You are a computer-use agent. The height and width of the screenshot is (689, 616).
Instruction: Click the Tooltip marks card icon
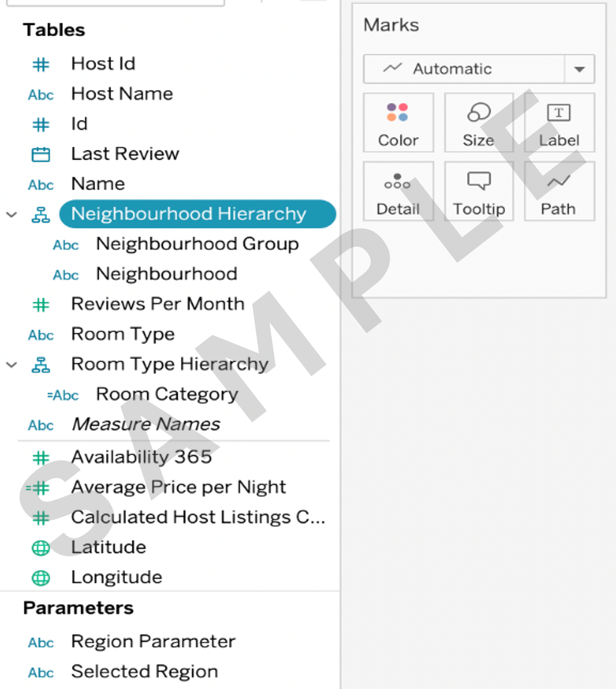[x=479, y=181]
